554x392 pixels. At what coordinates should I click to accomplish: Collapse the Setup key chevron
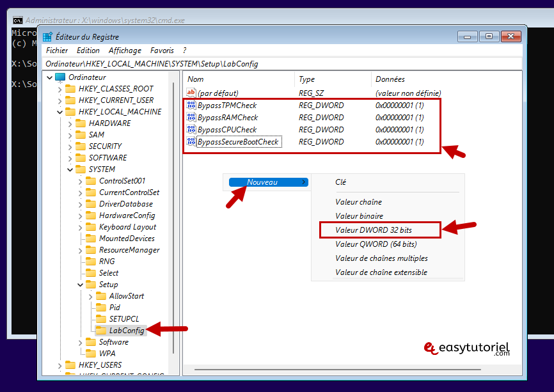(x=81, y=285)
